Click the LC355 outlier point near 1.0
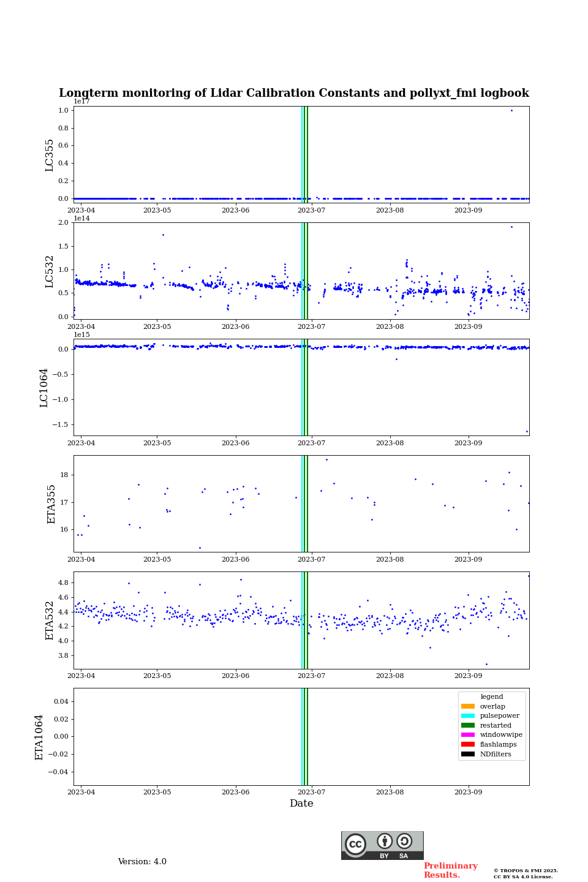 coord(511,110)
